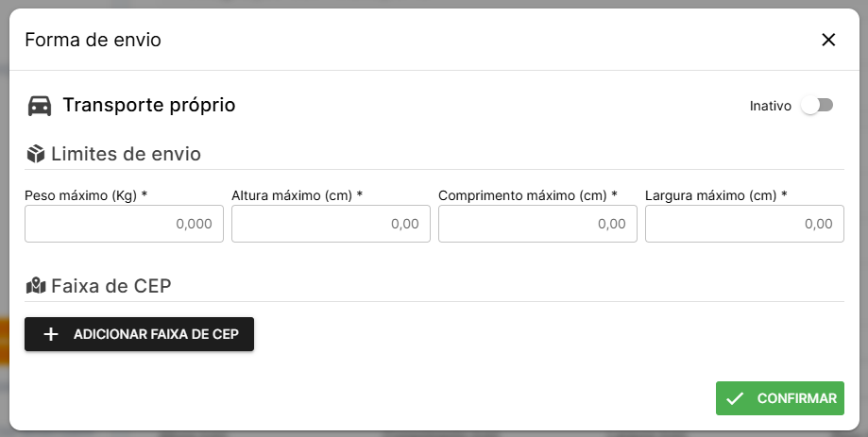Screen dimensions: 868x437
Task: Click the Faixa de CEP section heading
Action: (111, 285)
